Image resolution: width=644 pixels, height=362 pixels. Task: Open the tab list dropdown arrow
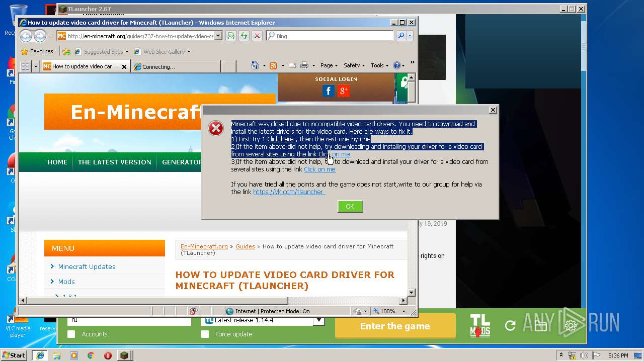coord(36,66)
